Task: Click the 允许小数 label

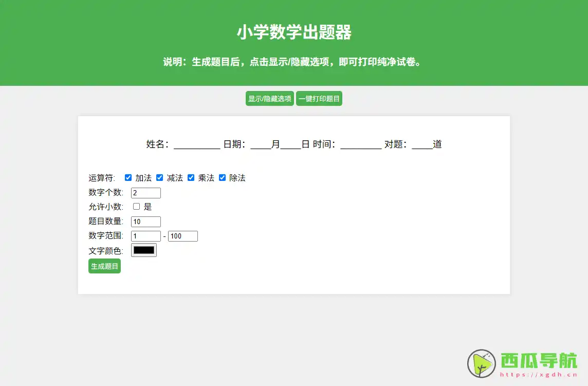Action: point(106,207)
